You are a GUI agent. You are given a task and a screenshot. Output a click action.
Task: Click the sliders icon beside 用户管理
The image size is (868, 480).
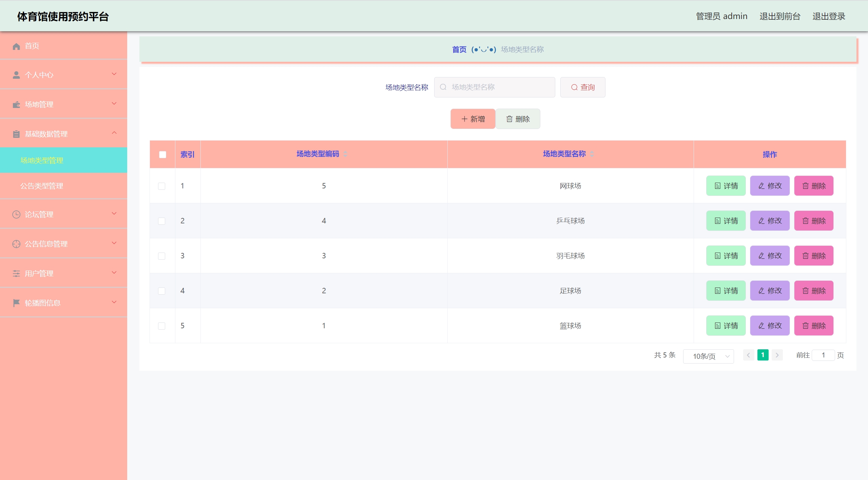tap(16, 274)
